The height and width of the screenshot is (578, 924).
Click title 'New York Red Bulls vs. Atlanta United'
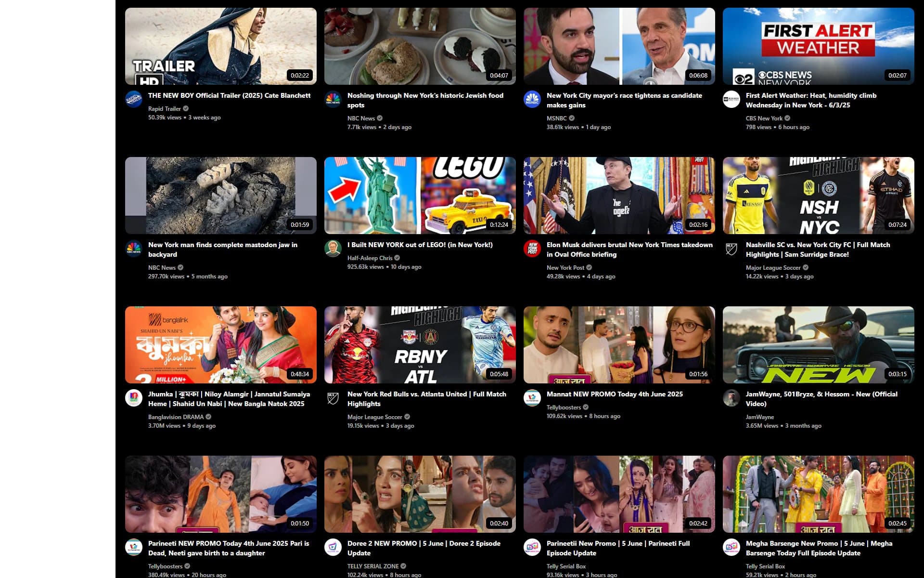click(x=427, y=399)
